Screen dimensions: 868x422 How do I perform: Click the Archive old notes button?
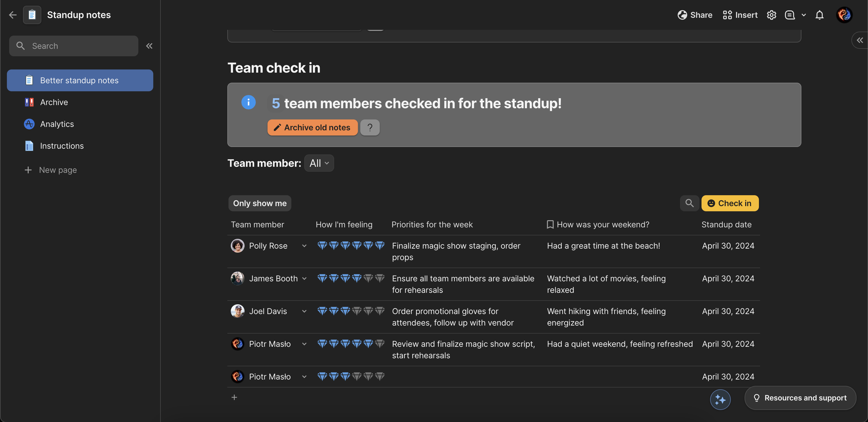coord(312,127)
